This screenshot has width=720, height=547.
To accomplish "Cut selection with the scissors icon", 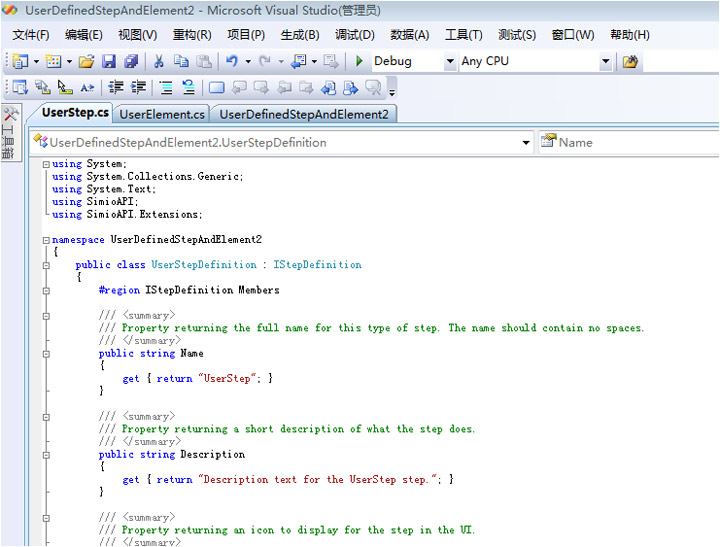I will pos(159,61).
